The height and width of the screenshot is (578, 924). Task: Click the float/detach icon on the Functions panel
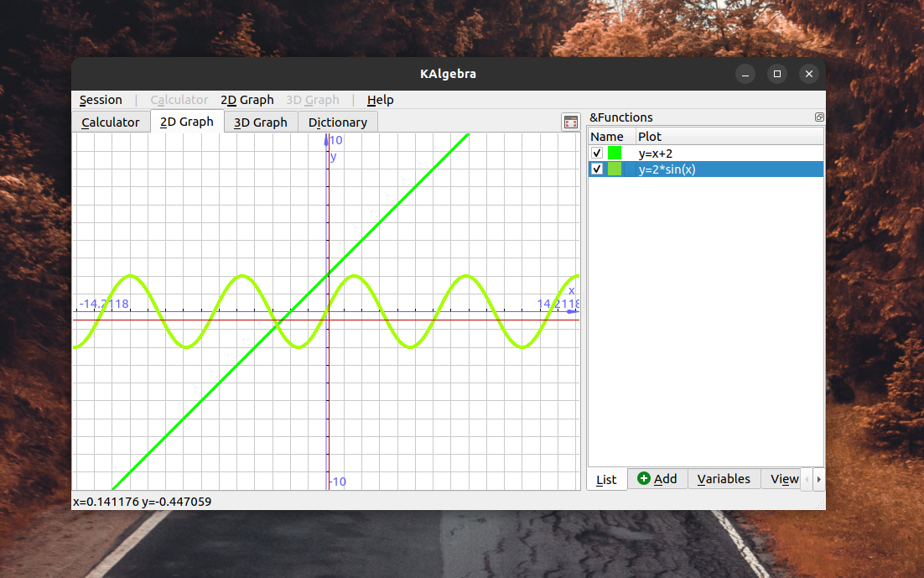819,117
